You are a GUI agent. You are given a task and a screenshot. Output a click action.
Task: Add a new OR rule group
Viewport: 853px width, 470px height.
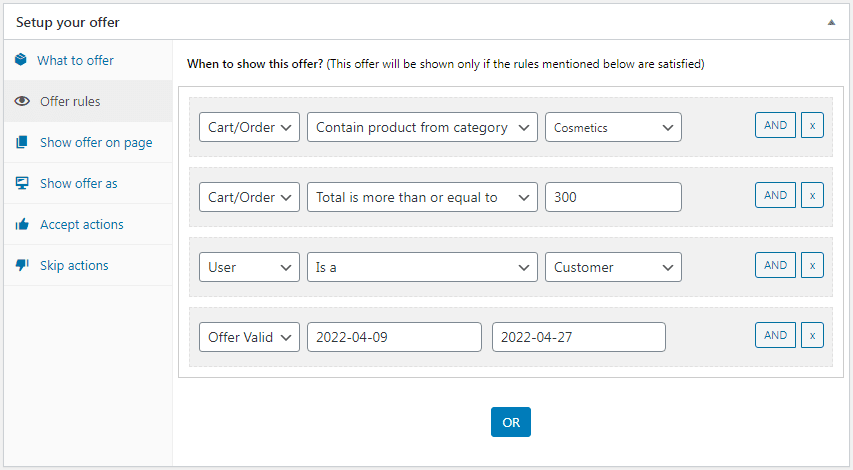[x=511, y=422]
